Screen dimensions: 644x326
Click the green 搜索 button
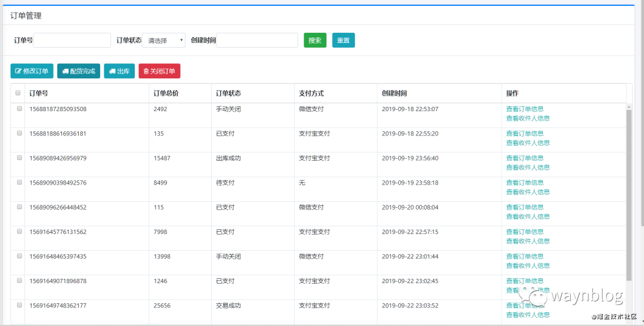click(315, 40)
